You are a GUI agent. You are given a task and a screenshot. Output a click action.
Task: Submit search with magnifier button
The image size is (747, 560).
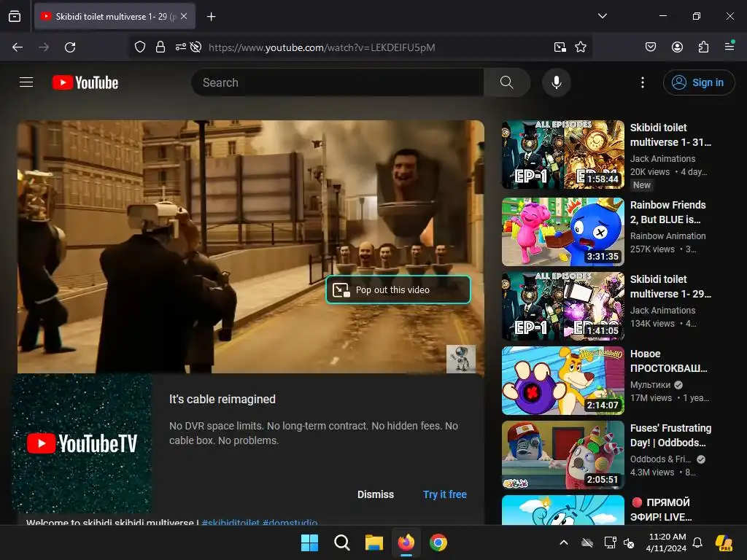click(x=507, y=82)
